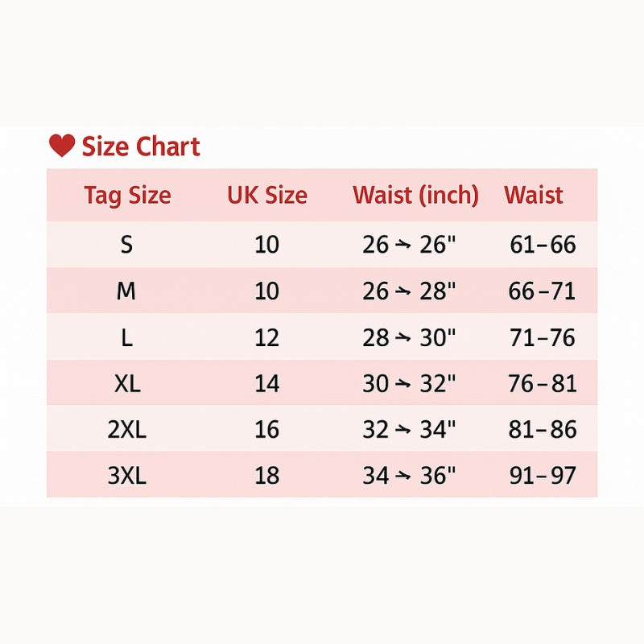The height and width of the screenshot is (644, 644).
Task: Click the last Waist column header
Action: pos(533,195)
